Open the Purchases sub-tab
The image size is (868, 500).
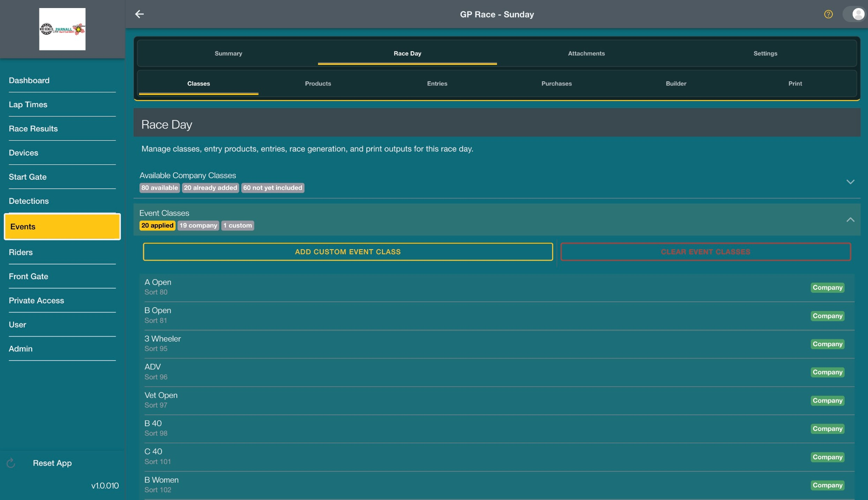click(x=556, y=83)
